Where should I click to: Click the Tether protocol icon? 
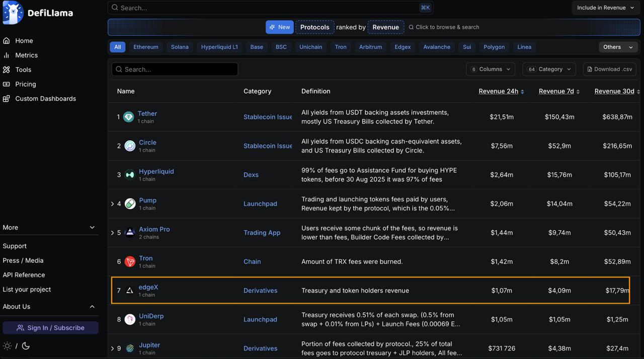pyautogui.click(x=129, y=117)
